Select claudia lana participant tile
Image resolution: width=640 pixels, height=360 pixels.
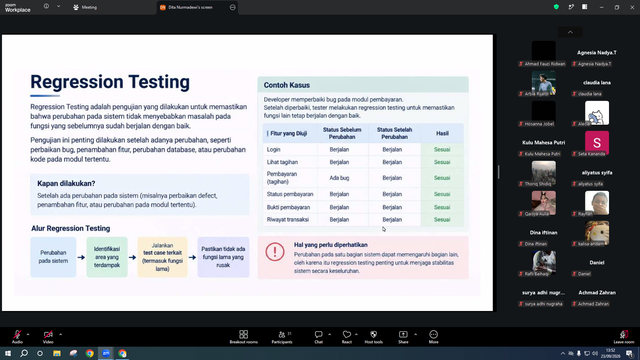(x=597, y=85)
